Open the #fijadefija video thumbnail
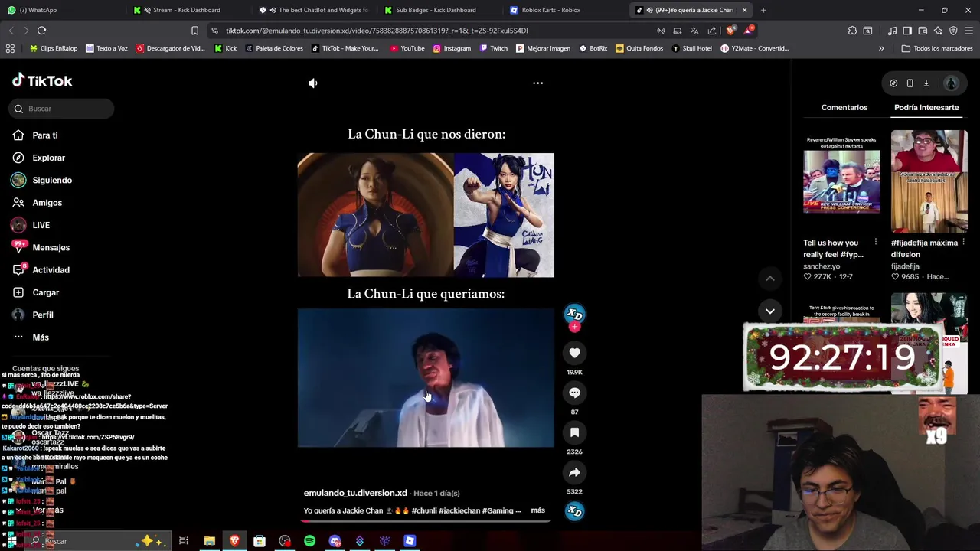This screenshot has height=551, width=980. coord(929,181)
